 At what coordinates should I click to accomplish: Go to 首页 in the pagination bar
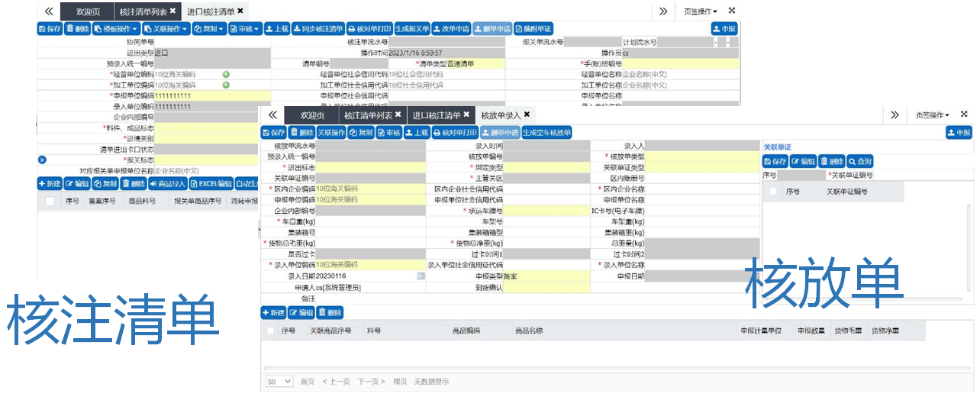point(307,382)
